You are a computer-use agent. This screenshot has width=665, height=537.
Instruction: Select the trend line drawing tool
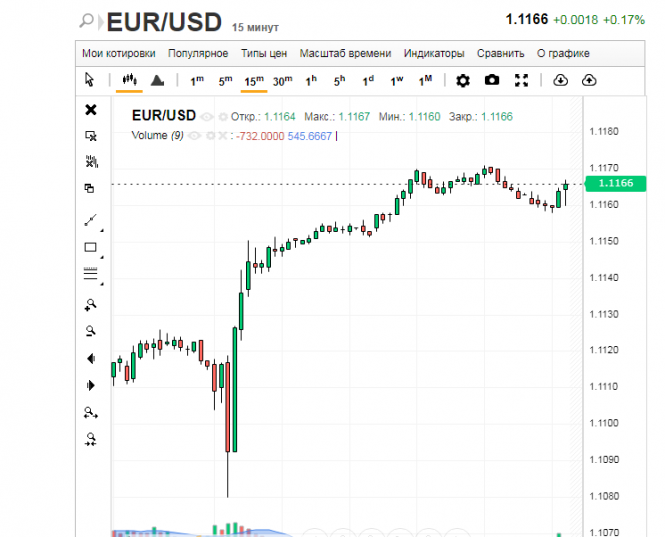(x=90, y=220)
